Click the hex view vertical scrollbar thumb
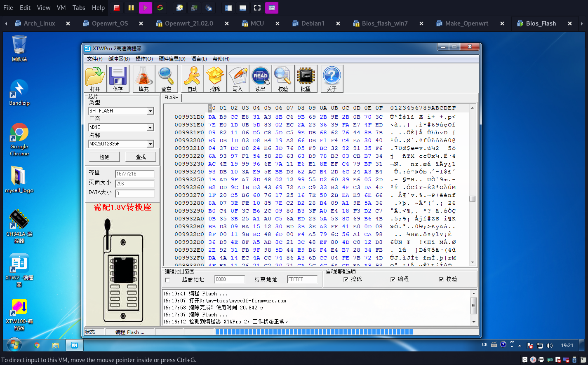588x365 pixels. [473, 199]
